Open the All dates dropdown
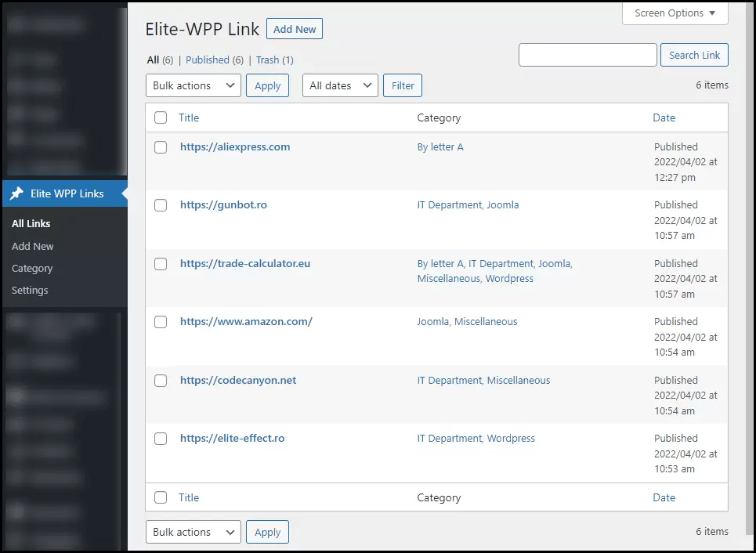 (x=340, y=85)
